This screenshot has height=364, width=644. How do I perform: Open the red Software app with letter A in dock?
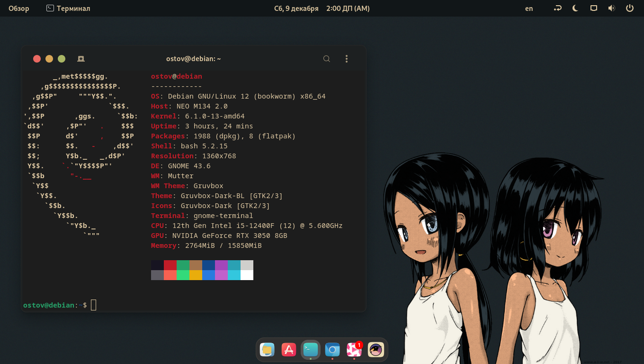click(x=289, y=350)
